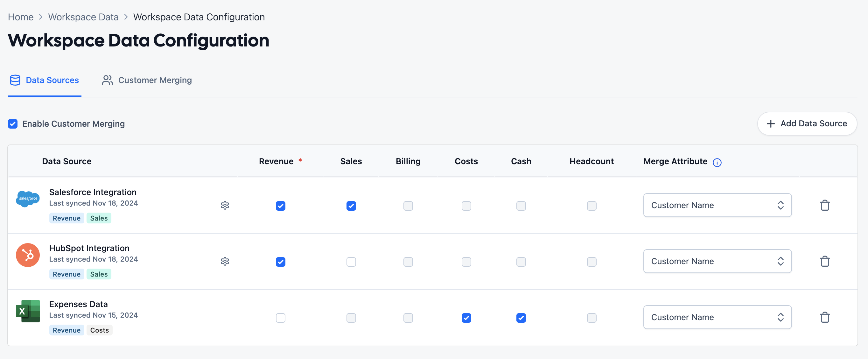Open HubSpot Integration settings gear
The width and height of the screenshot is (868, 359).
225,261
